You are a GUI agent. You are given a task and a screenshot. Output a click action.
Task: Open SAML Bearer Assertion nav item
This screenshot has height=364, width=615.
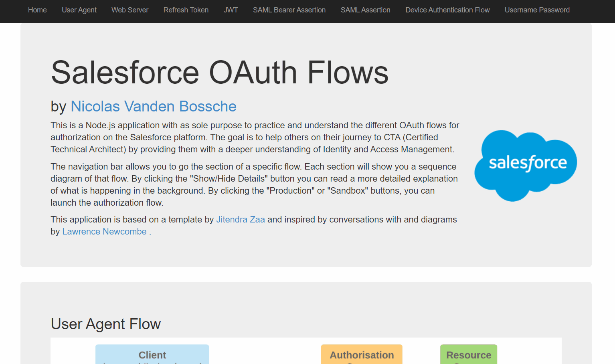click(x=289, y=10)
